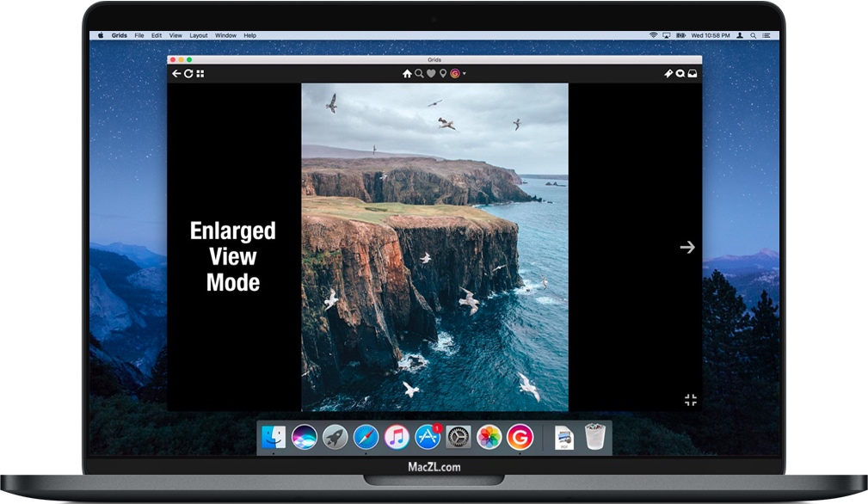Open the likes heart icon
Image resolution: width=868 pixels, height=504 pixels.
(x=431, y=74)
